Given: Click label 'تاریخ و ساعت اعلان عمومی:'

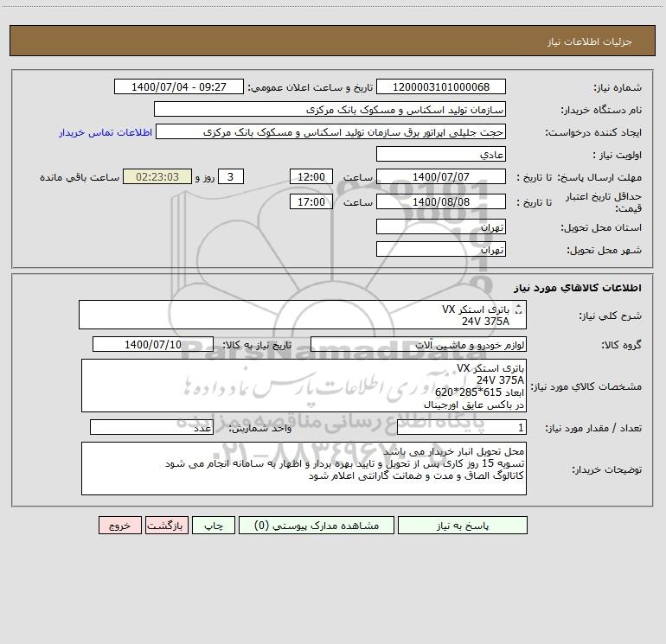Looking at the screenshot, I should (310, 87).
